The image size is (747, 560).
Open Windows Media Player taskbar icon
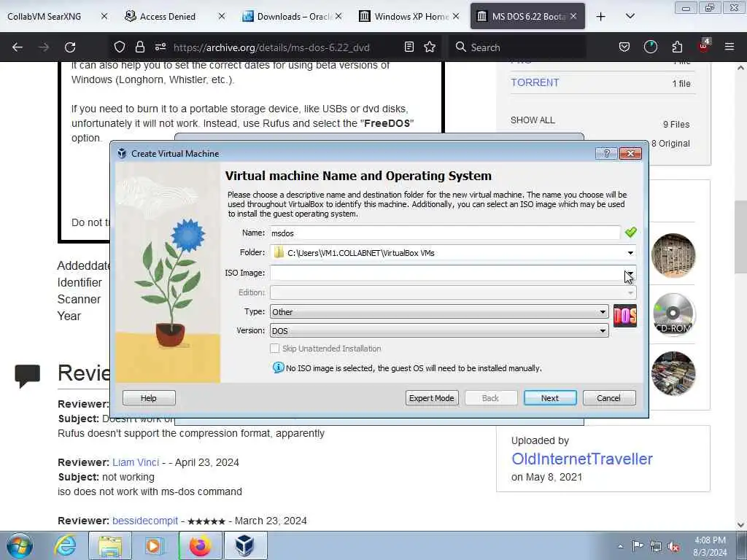tap(155, 545)
